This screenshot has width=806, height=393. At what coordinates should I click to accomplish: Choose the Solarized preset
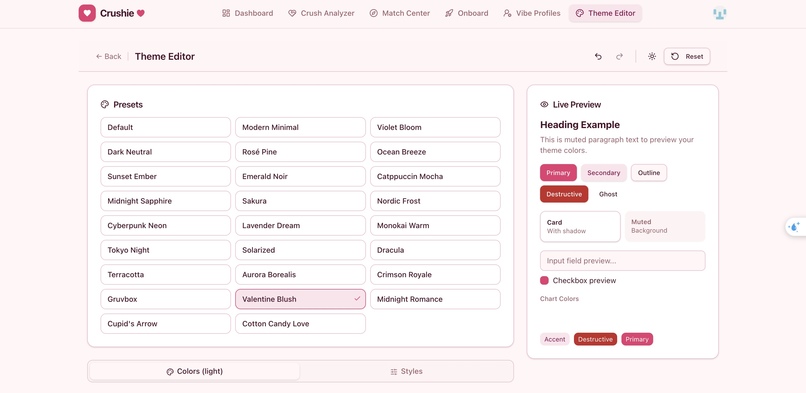pos(300,250)
